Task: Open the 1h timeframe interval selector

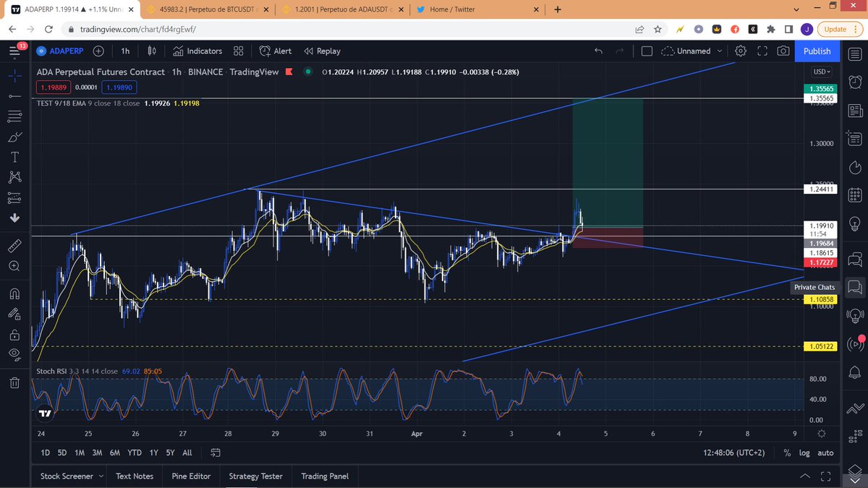Action: click(x=125, y=51)
